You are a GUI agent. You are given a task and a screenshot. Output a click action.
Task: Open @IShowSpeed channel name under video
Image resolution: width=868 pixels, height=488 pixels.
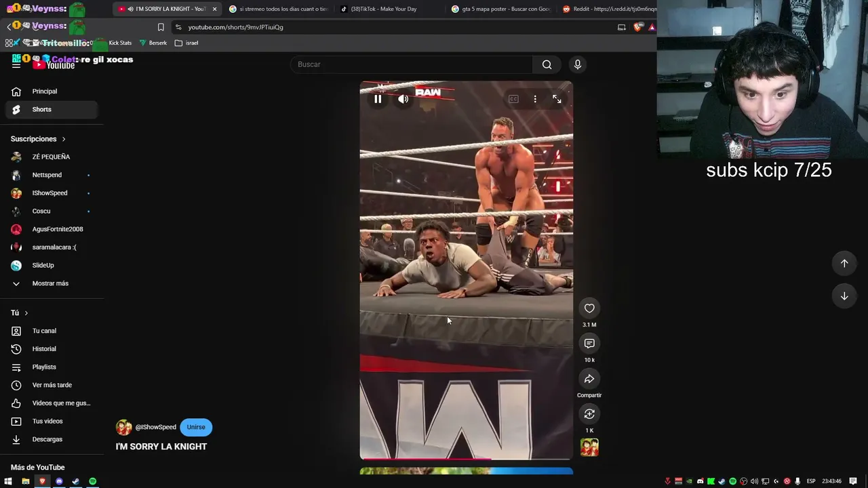pyautogui.click(x=155, y=427)
